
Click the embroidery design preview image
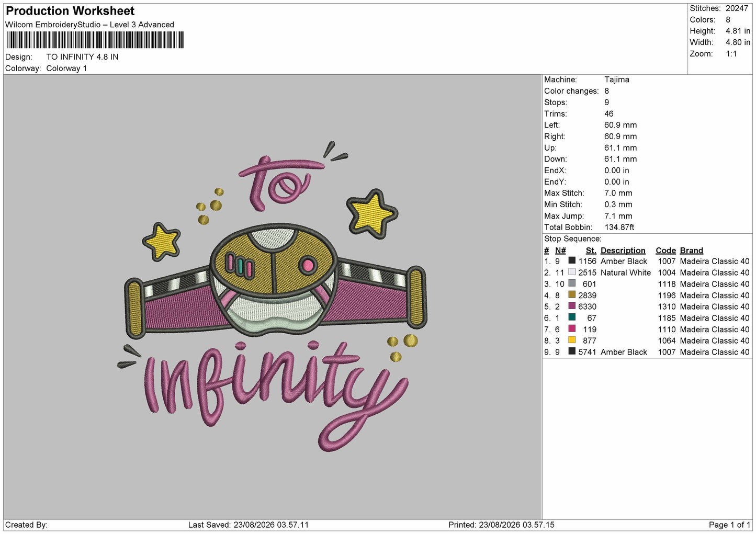pyautogui.click(x=273, y=297)
